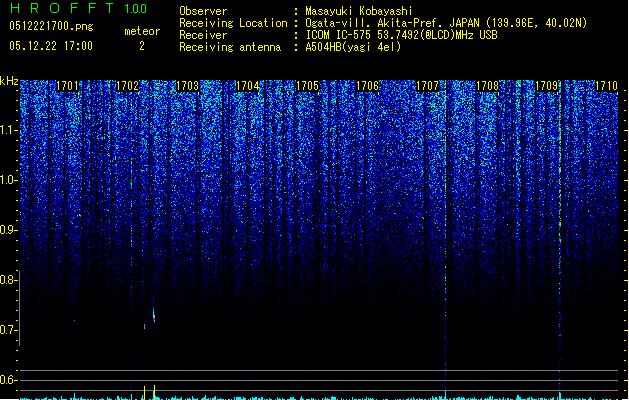
Task: Select the file name 0512221700.png
Action: pos(51,26)
